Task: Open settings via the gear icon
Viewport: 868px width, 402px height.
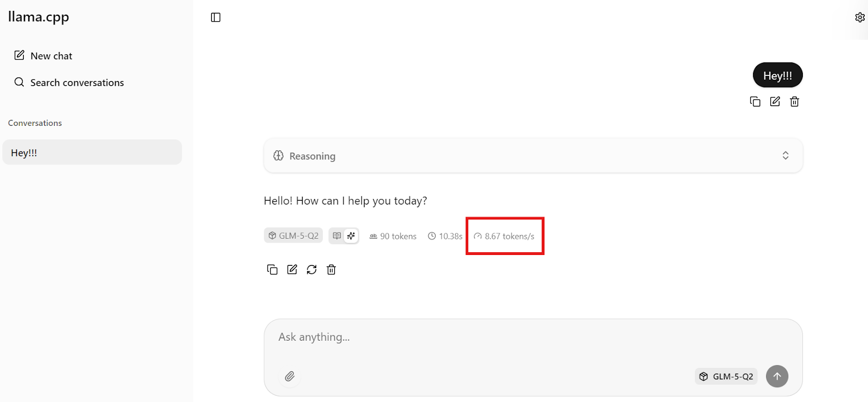Action: [x=860, y=17]
